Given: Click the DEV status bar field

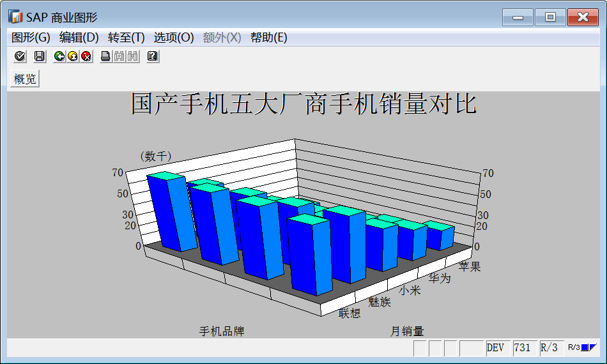Looking at the screenshot, I should coord(498,348).
